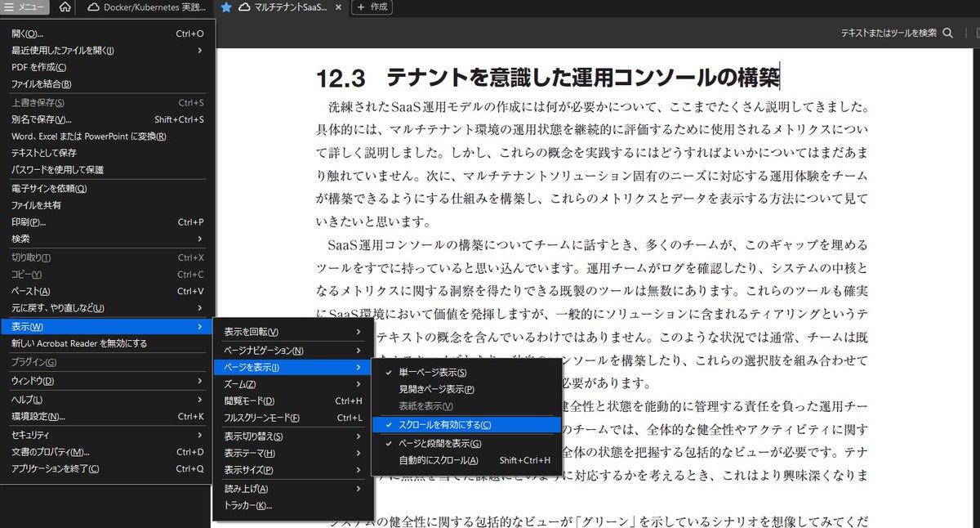The image size is (980, 528).
Task: Select 開く(O)... menu item
Action: click(x=108, y=34)
